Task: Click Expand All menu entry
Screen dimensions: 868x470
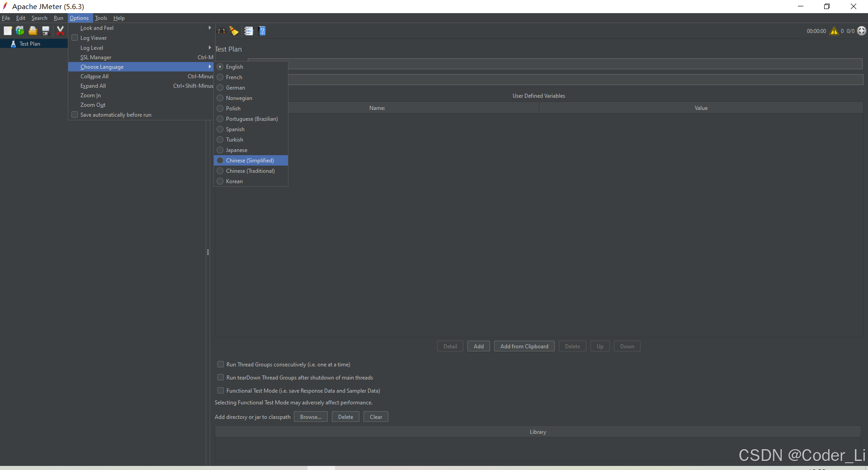Action: pyautogui.click(x=141, y=86)
